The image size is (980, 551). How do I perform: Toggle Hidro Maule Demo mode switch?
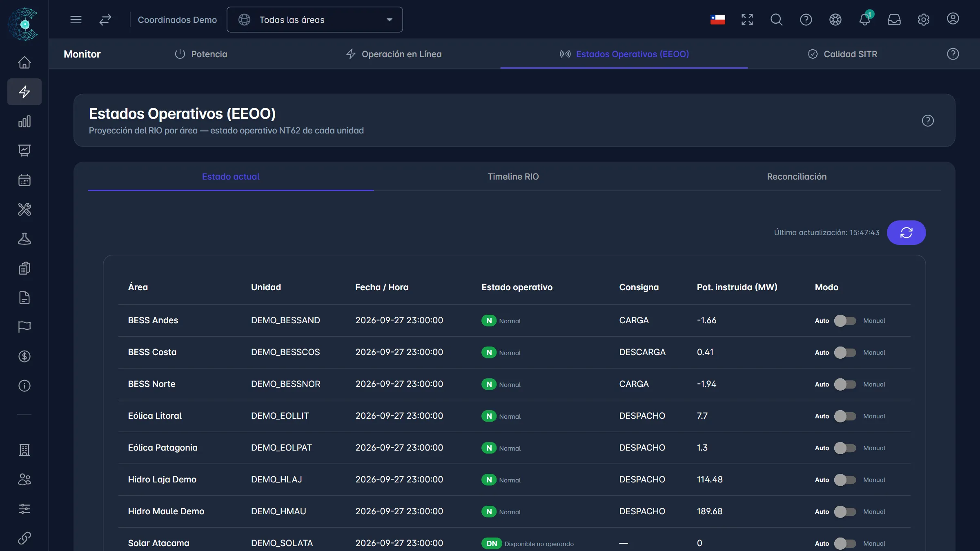(845, 511)
